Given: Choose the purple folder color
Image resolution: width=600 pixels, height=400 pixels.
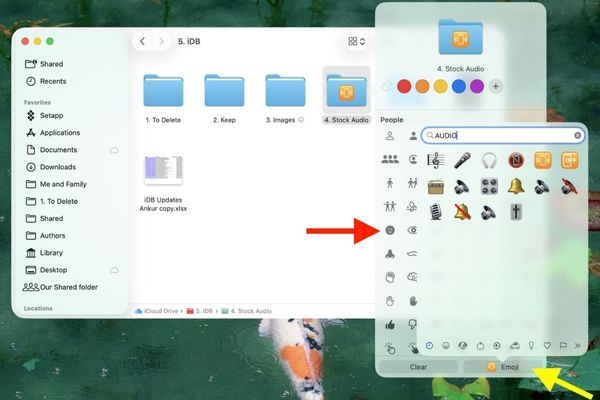Looking at the screenshot, I should coord(477,87).
